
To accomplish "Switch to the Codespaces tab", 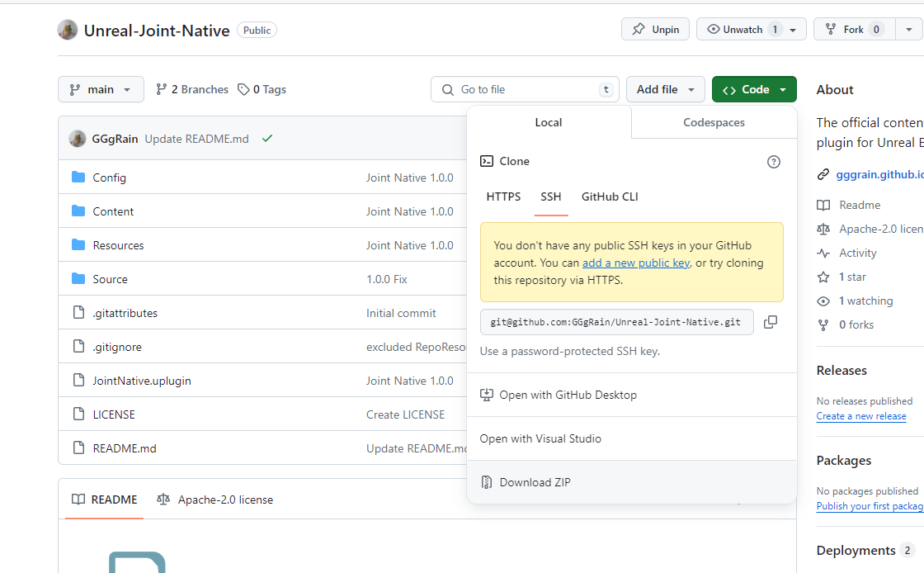I will pyautogui.click(x=714, y=122).
